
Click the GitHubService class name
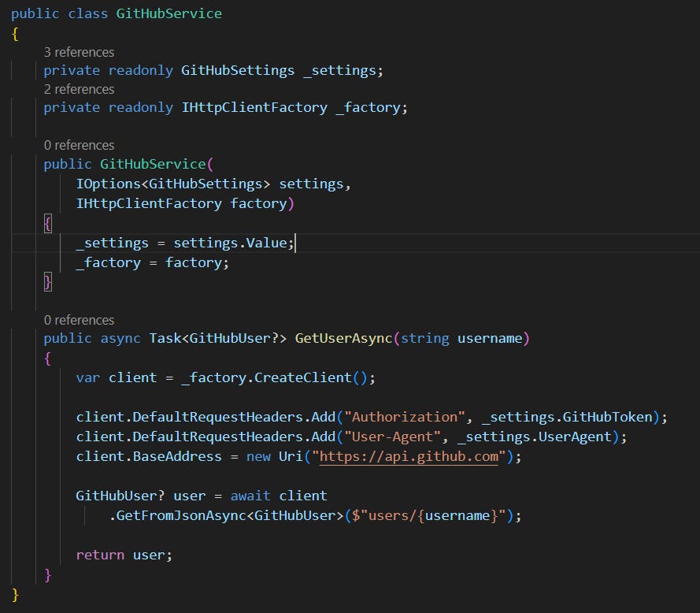pyautogui.click(x=169, y=13)
